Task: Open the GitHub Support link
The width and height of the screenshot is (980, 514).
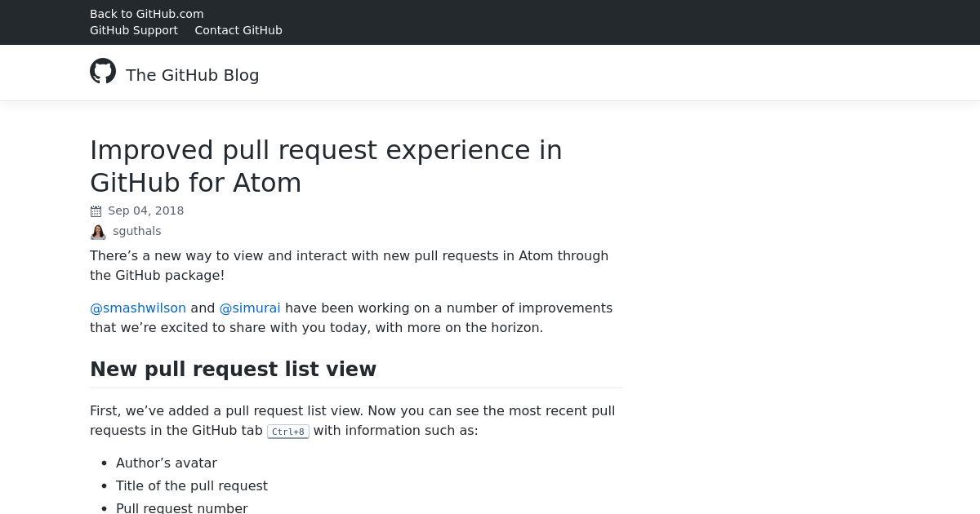Action: pos(134,30)
